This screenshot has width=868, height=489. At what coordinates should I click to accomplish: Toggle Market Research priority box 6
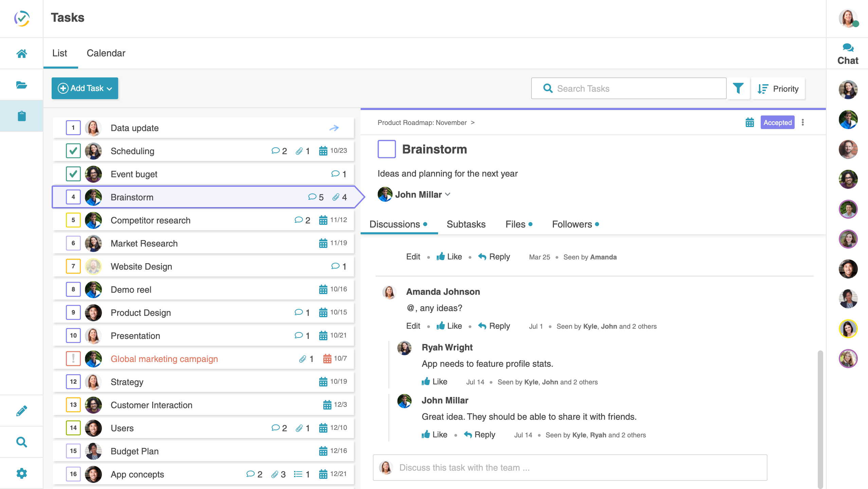(73, 243)
